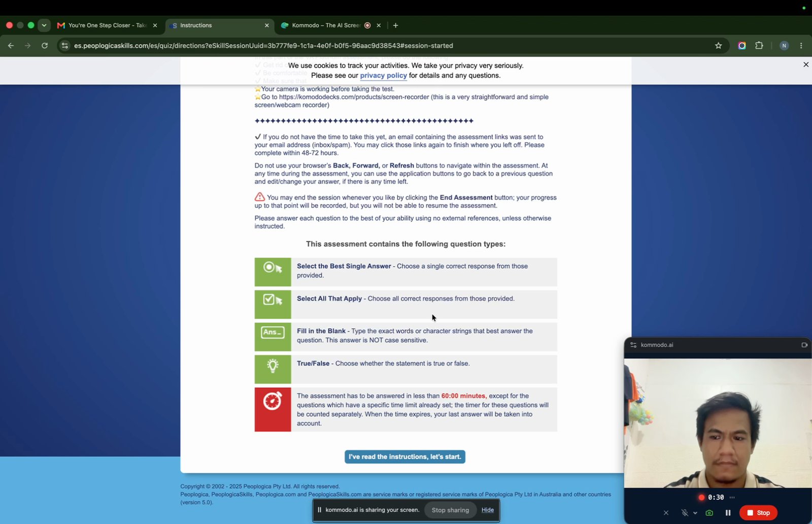This screenshot has width=812, height=524.
Task: Switch to the Kommodo AI Screen Recorder tab
Action: click(326, 25)
